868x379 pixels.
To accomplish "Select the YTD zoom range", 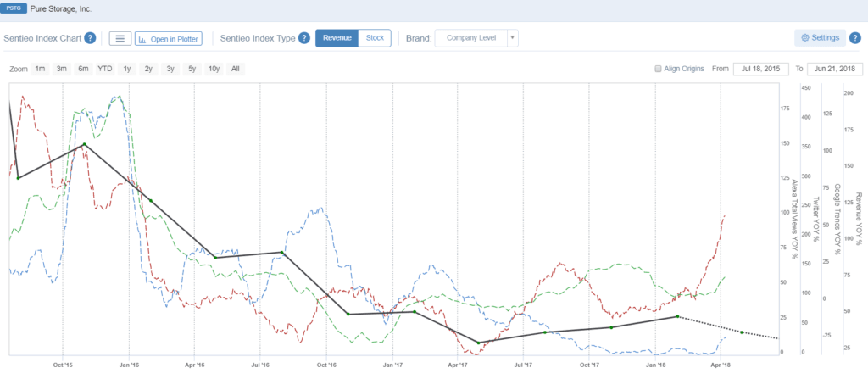I will pos(105,69).
